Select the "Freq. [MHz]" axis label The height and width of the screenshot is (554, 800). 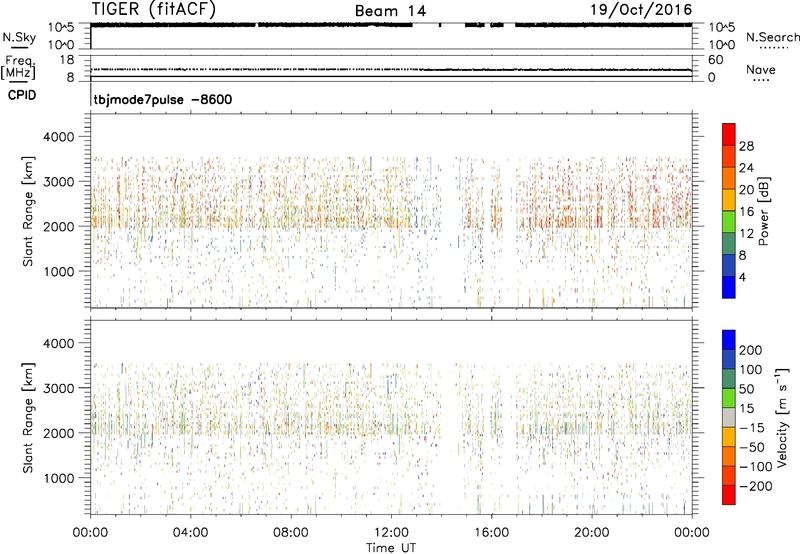[18, 67]
